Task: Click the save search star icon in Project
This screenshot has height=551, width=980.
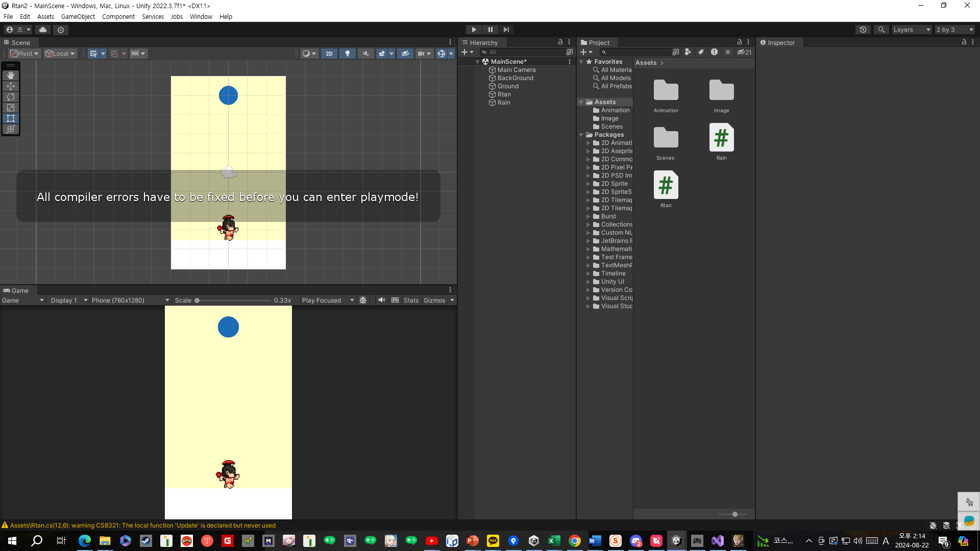Action: point(728,52)
